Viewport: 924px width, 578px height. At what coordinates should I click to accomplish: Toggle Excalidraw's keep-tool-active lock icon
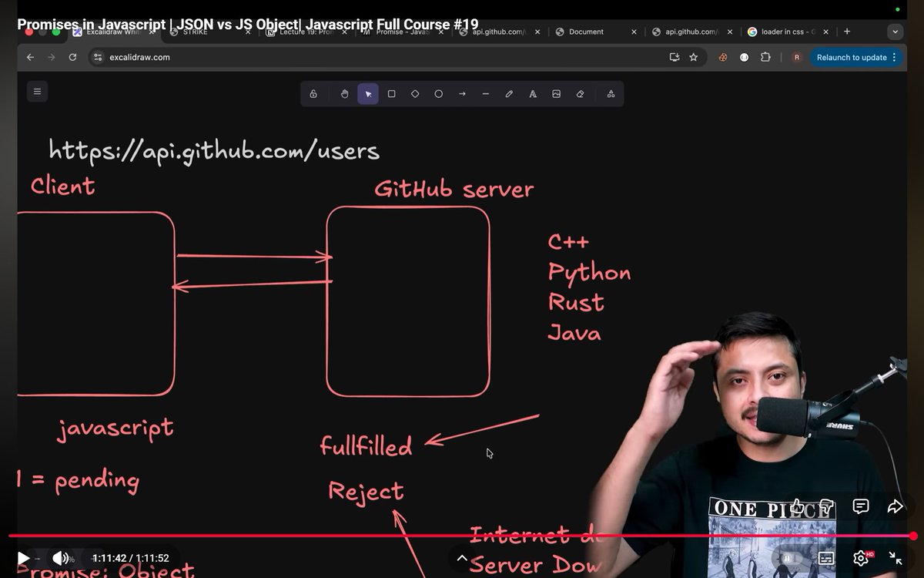point(313,94)
